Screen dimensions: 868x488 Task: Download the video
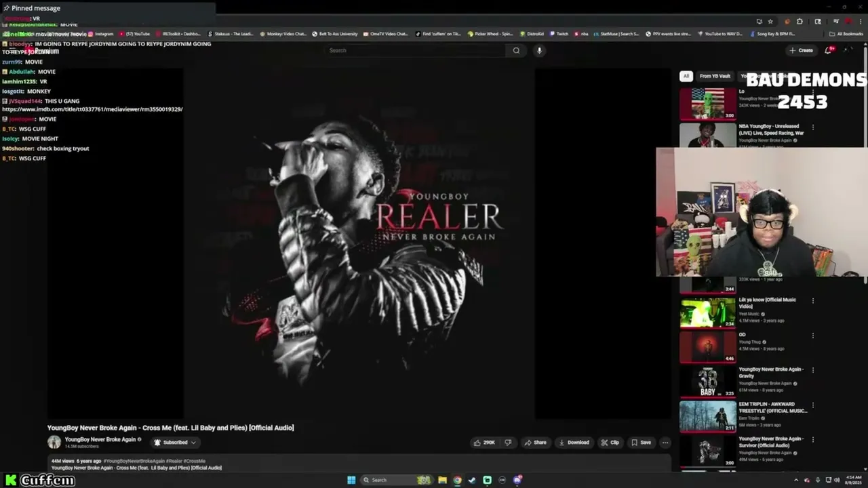click(574, 443)
